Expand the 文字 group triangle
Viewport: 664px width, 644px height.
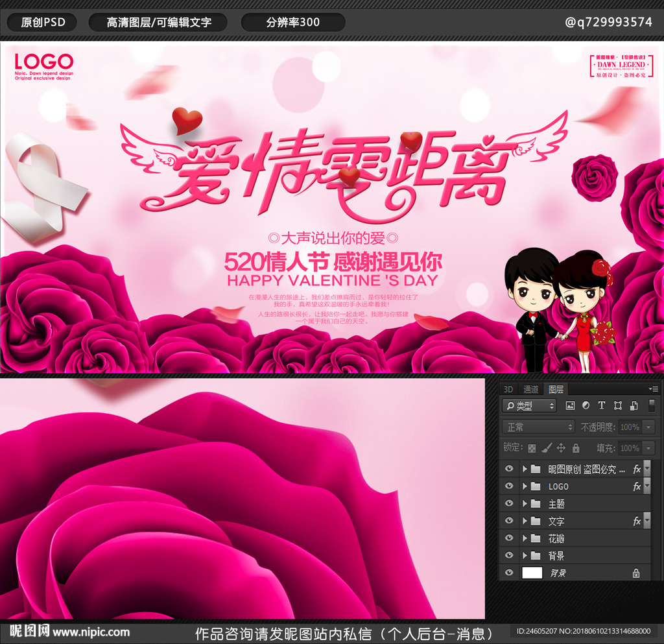(x=525, y=521)
